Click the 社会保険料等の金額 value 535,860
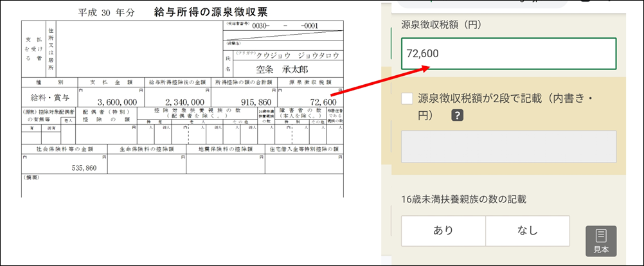This screenshot has height=266, width=644. coord(84,168)
